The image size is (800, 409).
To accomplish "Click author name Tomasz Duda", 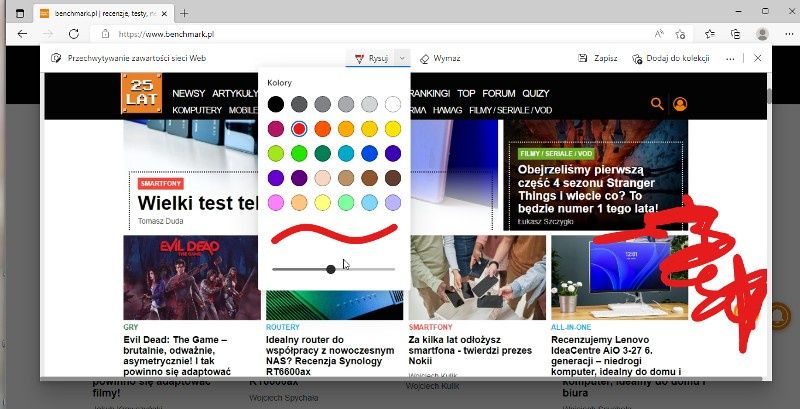I will 160,221.
